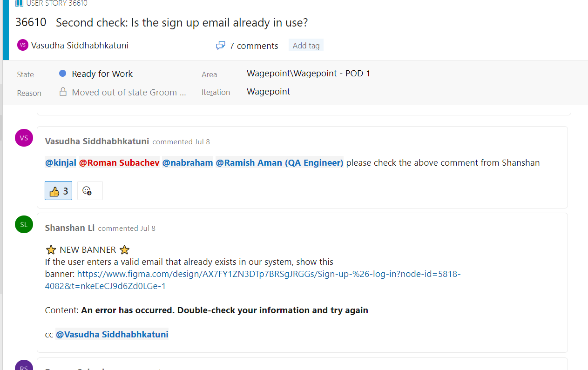Open the Iteration field showing Wagepoint
This screenshot has width=588, height=370.
click(269, 92)
